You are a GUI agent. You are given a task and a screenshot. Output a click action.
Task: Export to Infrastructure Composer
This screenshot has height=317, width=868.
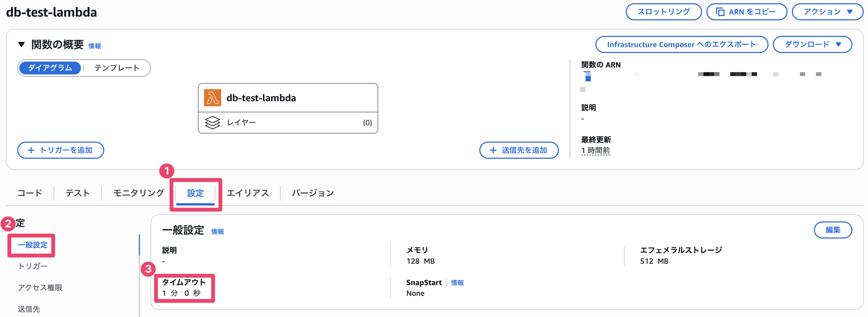point(681,44)
